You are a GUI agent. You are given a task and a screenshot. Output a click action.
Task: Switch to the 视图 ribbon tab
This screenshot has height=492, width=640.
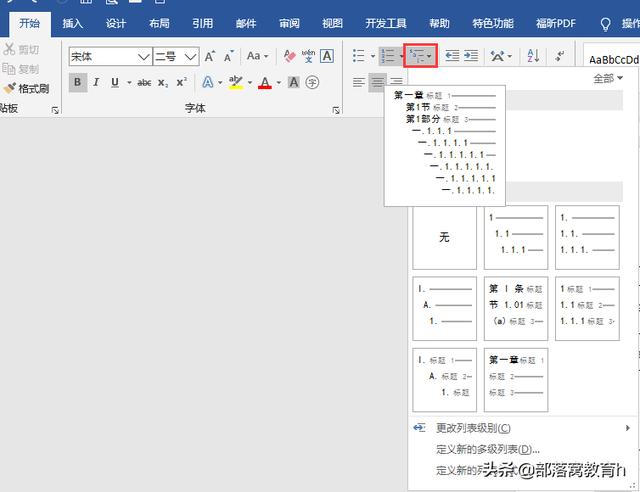332,24
